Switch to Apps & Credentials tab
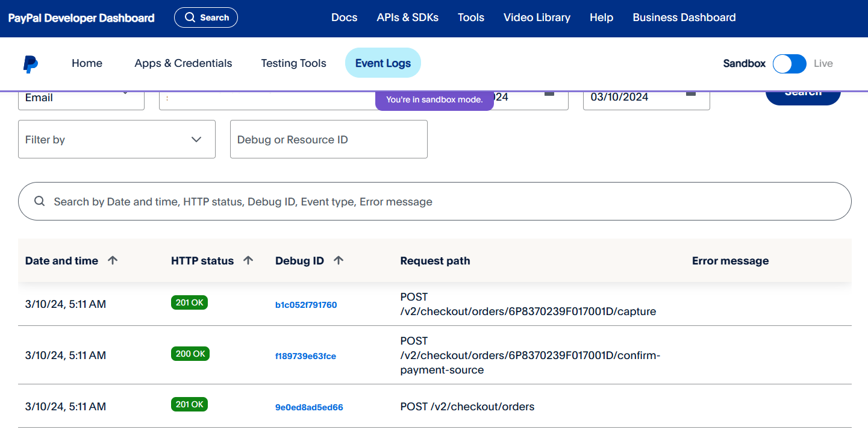The height and width of the screenshot is (438, 868). (x=183, y=63)
